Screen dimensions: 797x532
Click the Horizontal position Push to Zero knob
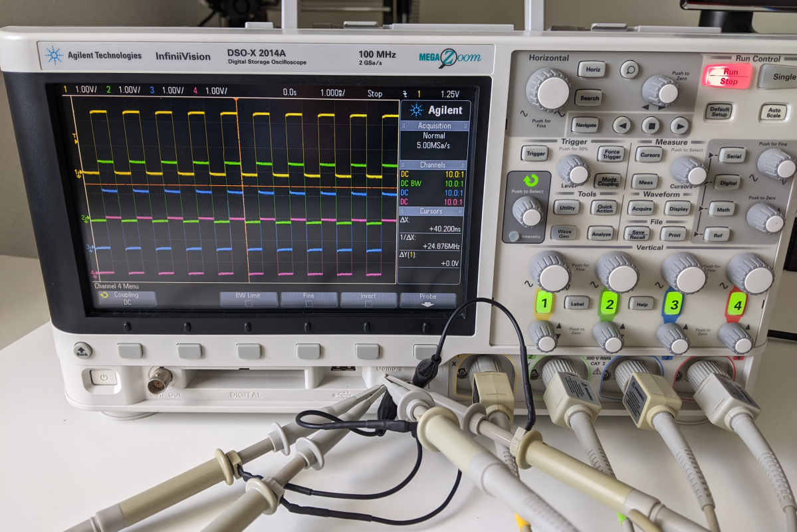click(x=661, y=92)
